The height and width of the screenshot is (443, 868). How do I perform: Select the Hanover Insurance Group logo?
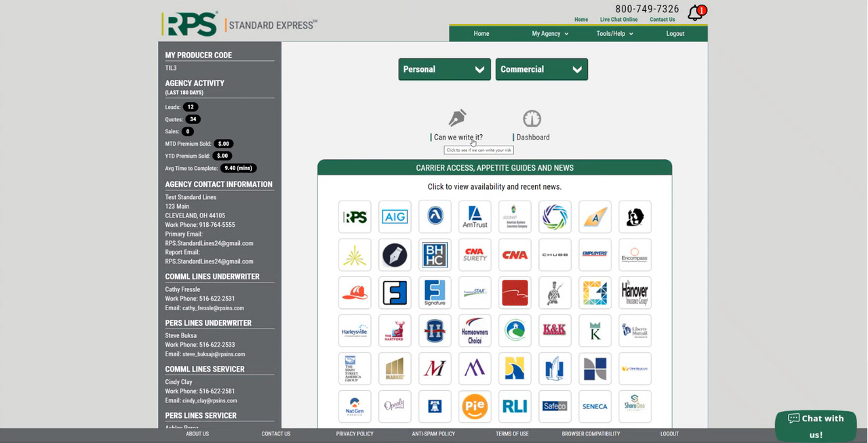click(635, 293)
